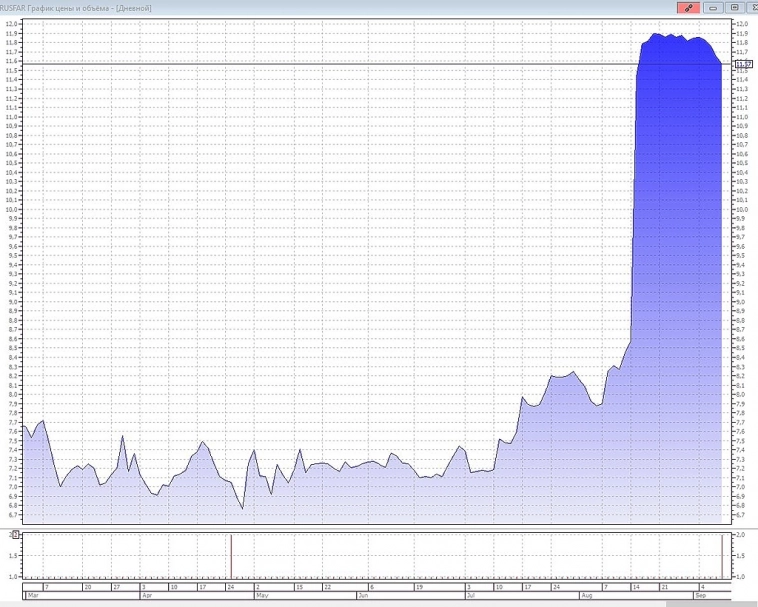Click the Jun month label on the timeline
758x607 pixels.
tap(364, 596)
